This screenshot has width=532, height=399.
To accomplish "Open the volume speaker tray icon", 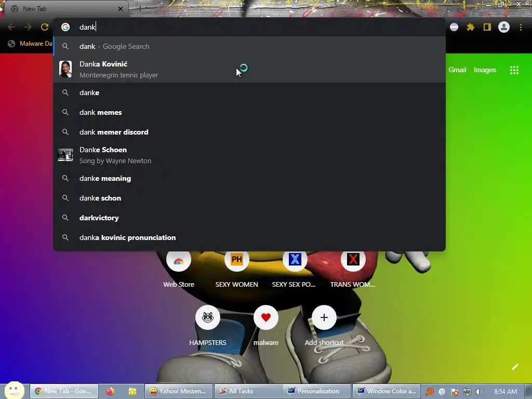I will pyautogui.click(x=480, y=392).
